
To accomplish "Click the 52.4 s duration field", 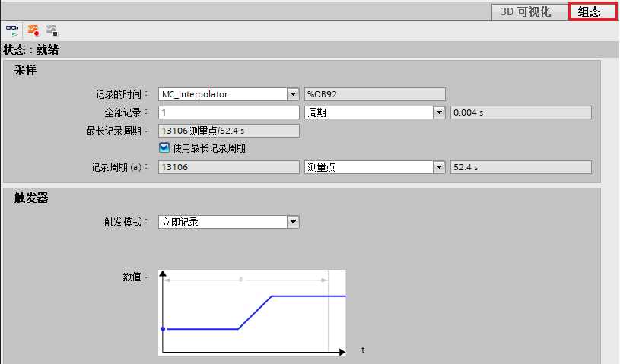I will pos(520,167).
